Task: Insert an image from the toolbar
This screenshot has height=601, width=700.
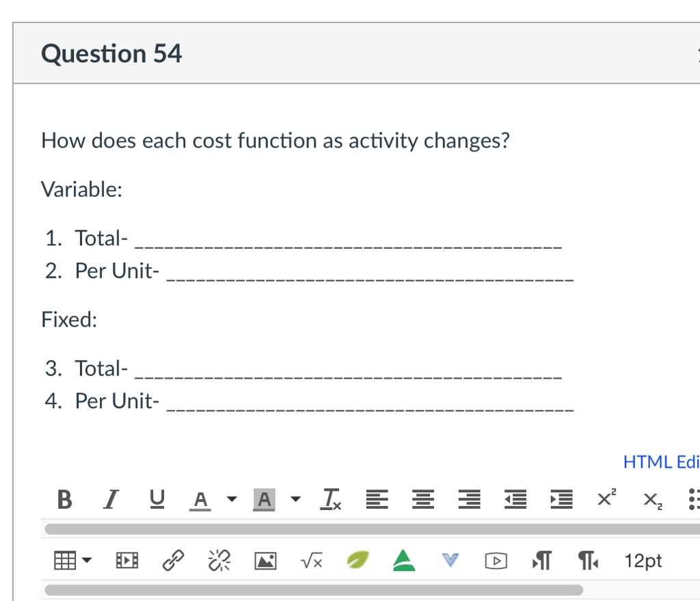Action: pos(265,560)
